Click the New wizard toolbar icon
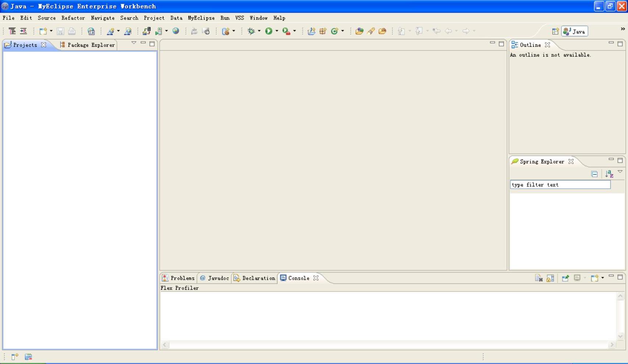628x364 pixels. tap(43, 31)
